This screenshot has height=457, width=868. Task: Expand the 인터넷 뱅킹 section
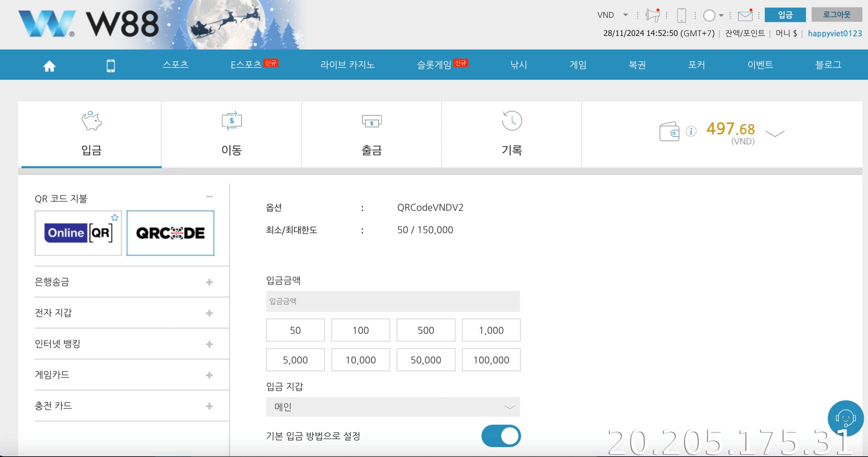click(x=209, y=344)
